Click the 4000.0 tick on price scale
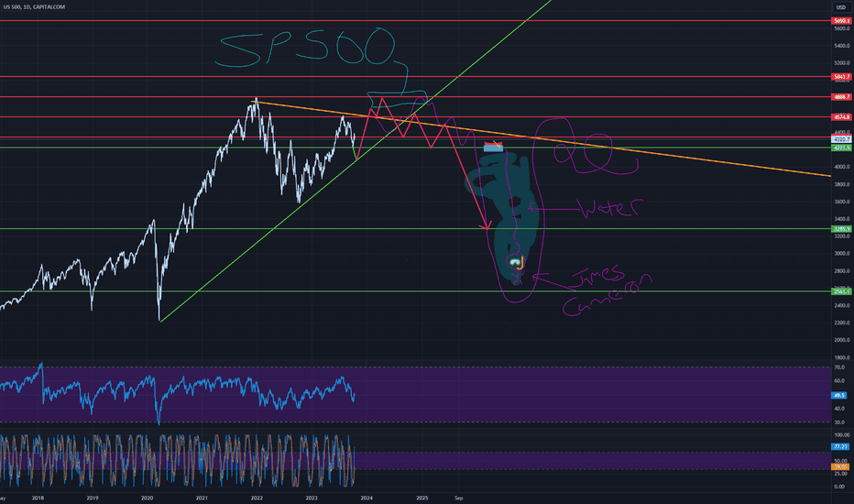This screenshot has width=854, height=504. click(842, 167)
